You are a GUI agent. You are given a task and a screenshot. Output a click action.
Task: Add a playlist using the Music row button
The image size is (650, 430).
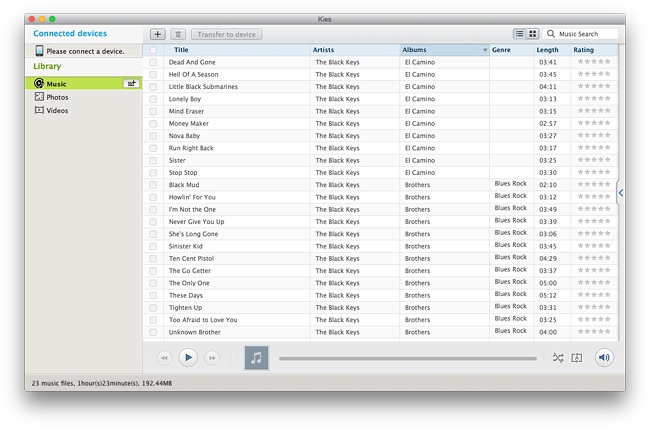click(x=131, y=83)
